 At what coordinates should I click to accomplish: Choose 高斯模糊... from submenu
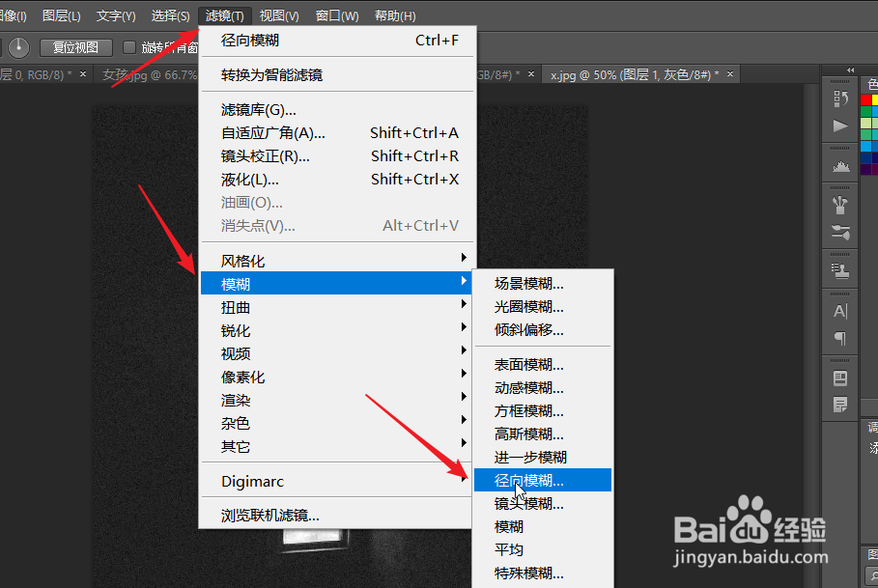tap(543, 434)
